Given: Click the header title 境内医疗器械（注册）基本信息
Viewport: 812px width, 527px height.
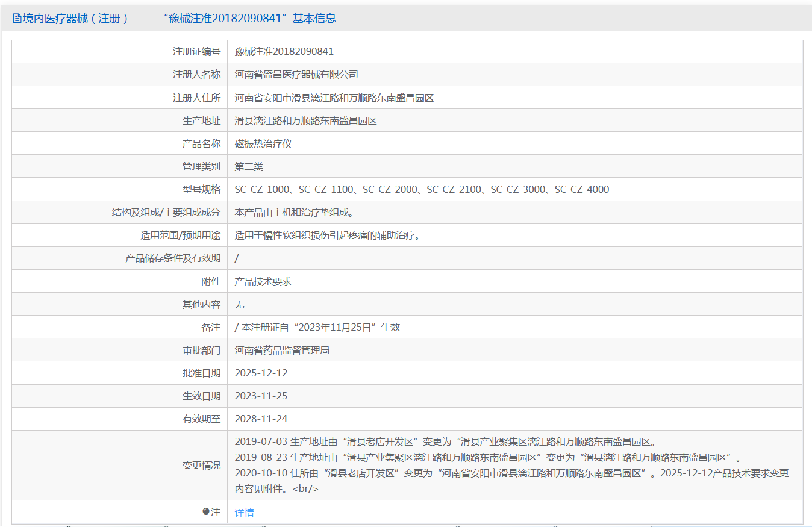Looking at the screenshot, I should [x=180, y=19].
